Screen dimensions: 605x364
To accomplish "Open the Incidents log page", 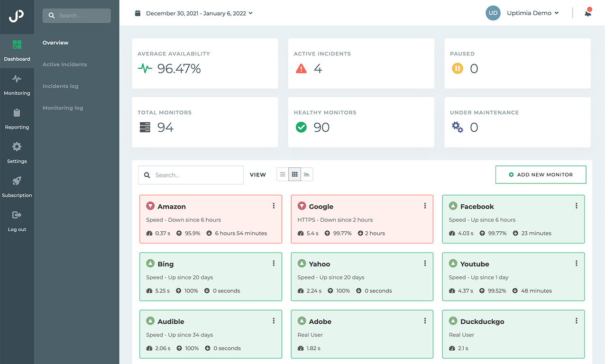I will (x=60, y=86).
